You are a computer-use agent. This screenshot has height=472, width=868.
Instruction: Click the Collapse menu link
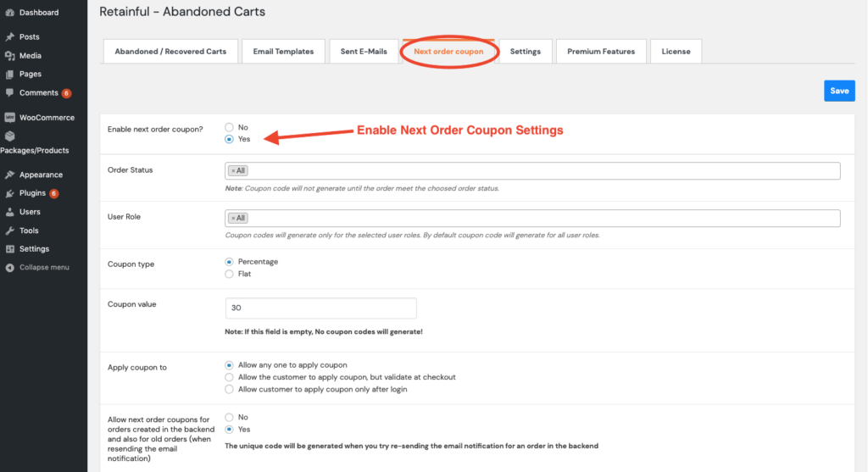[43, 267]
